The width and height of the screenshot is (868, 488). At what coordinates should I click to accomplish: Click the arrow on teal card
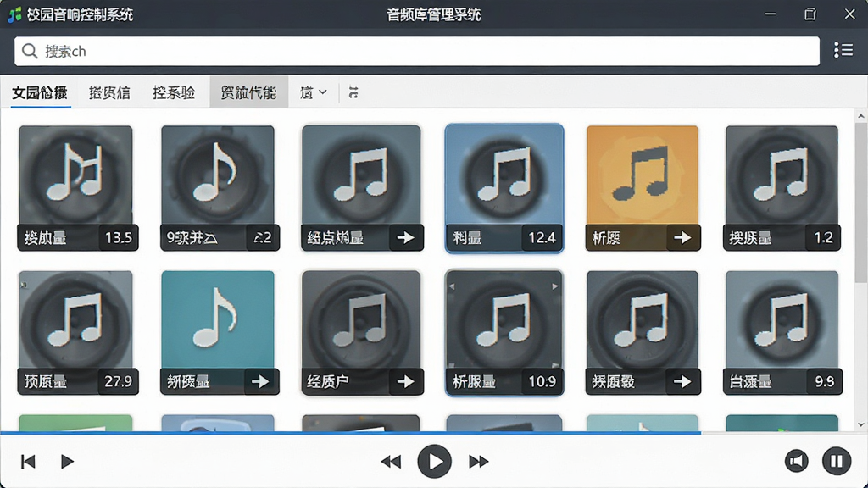[260, 381]
